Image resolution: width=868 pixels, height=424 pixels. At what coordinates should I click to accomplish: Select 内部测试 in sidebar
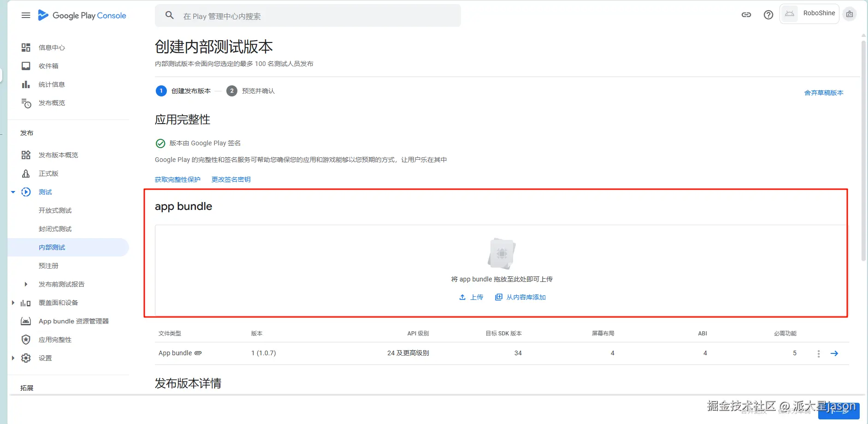[68, 247]
